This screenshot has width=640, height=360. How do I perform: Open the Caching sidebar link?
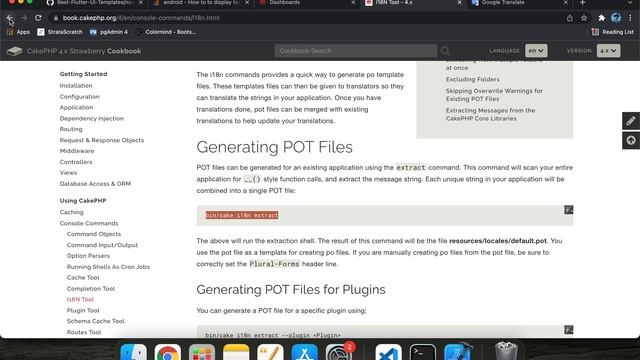tap(71, 212)
